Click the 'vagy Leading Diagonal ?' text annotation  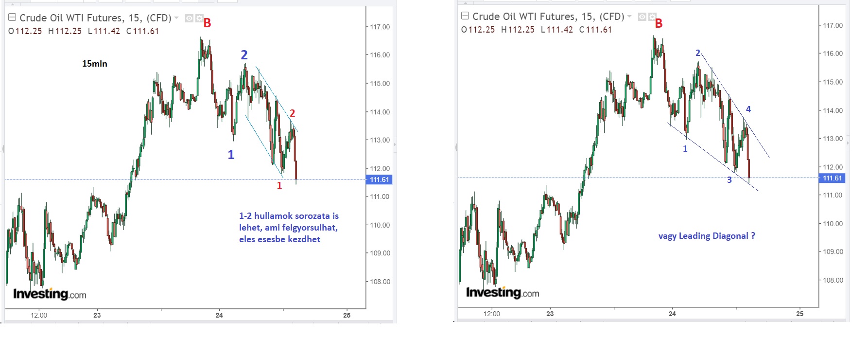707,236
